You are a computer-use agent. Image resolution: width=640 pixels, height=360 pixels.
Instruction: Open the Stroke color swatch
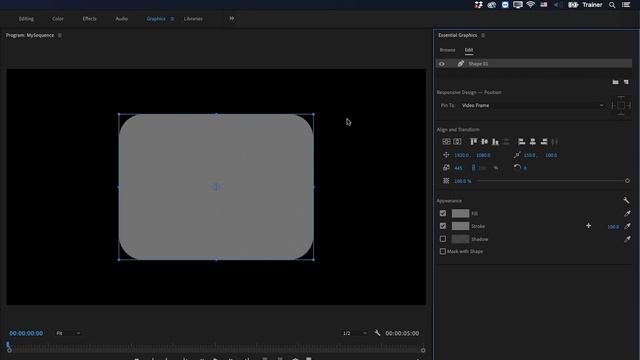point(460,226)
